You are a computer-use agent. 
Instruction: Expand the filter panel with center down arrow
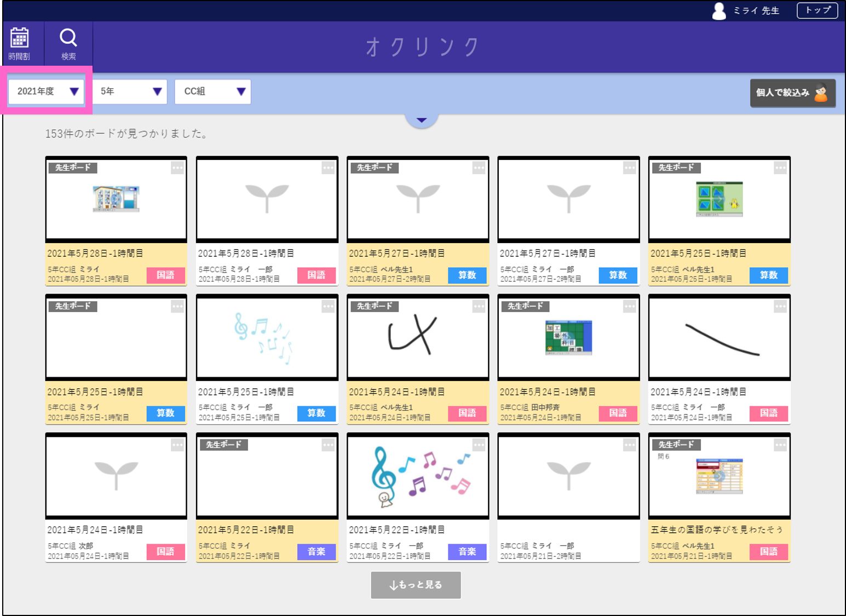coord(421,120)
